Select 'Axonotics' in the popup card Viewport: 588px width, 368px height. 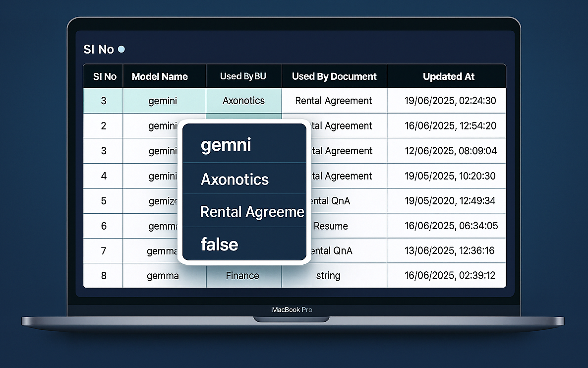pyautogui.click(x=235, y=179)
